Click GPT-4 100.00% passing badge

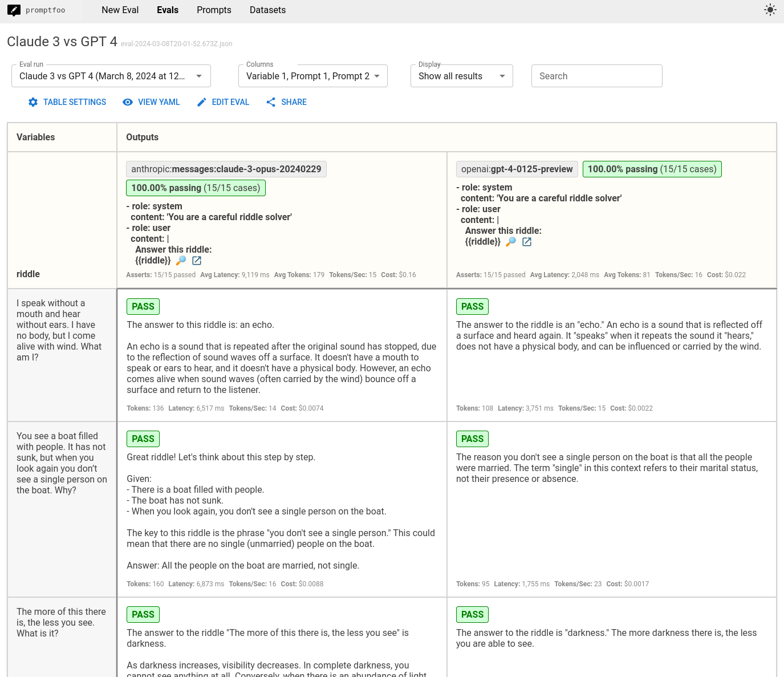point(652,169)
